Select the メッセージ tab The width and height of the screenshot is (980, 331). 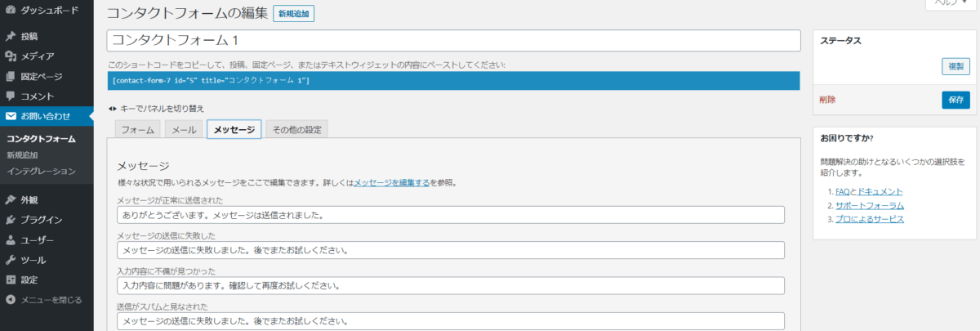pos(234,130)
